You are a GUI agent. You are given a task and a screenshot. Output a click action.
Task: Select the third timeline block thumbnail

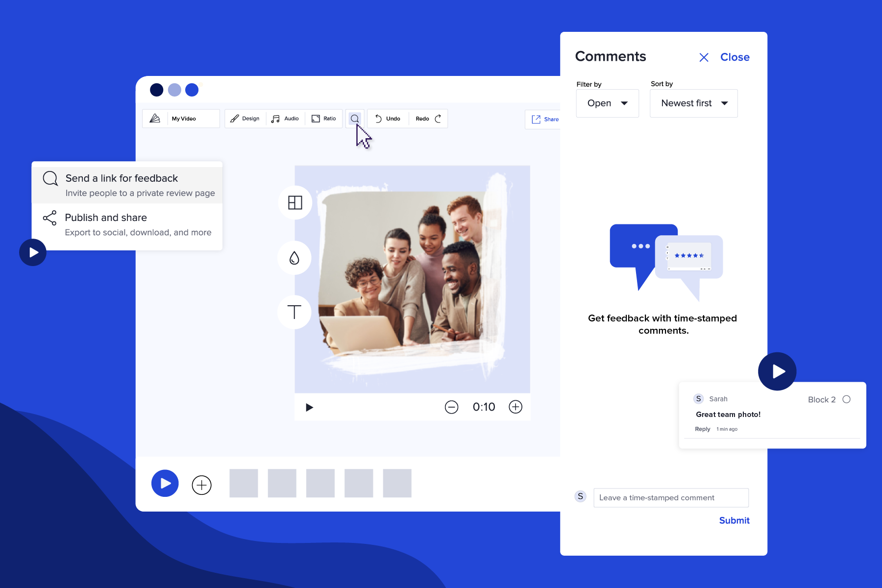point(320,483)
